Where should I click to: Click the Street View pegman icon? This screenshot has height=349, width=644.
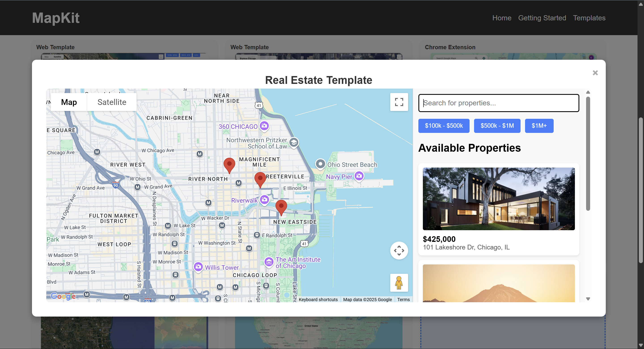pyautogui.click(x=399, y=283)
